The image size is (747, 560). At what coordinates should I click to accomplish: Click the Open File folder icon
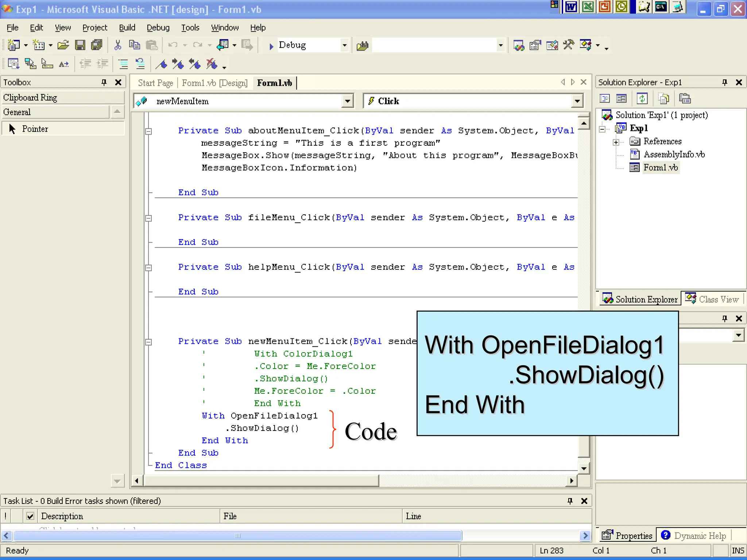pos(63,45)
